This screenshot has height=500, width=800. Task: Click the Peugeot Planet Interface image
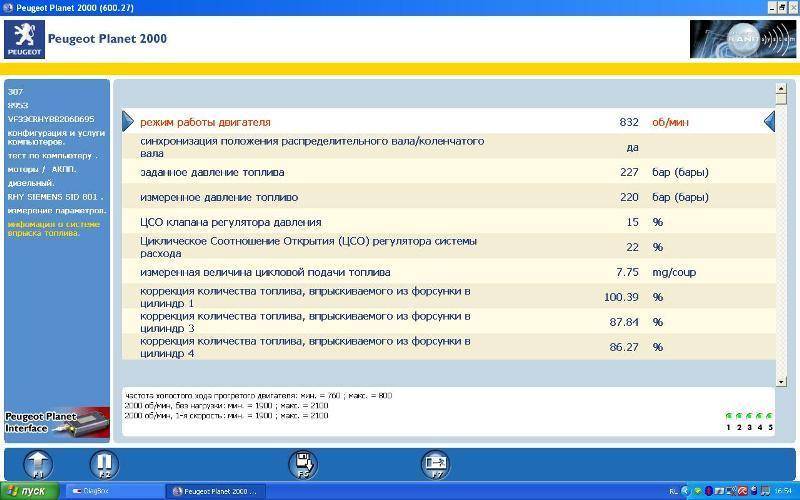(x=56, y=421)
